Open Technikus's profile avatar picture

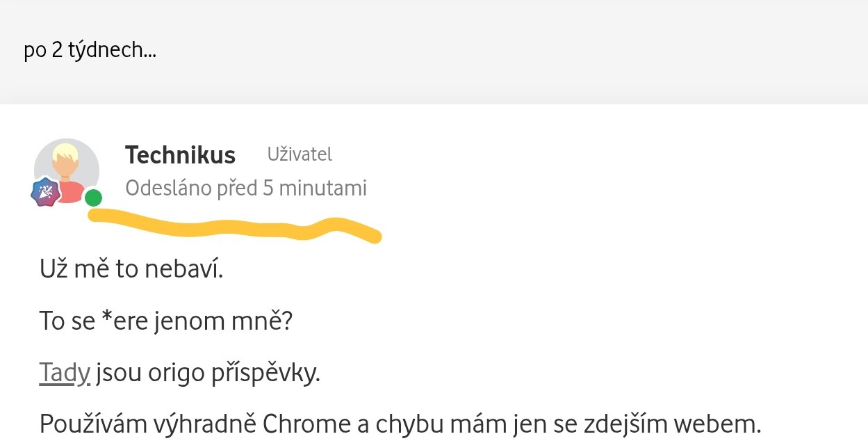[67, 170]
